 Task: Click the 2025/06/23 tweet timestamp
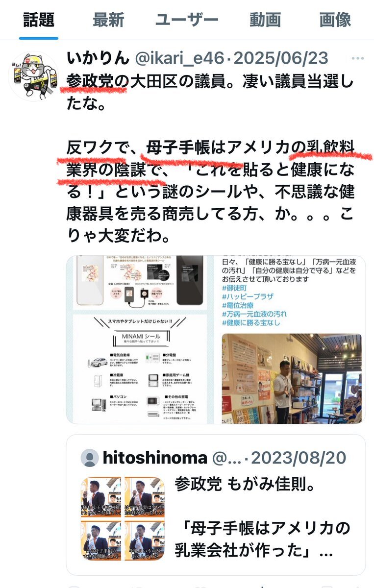280,58
